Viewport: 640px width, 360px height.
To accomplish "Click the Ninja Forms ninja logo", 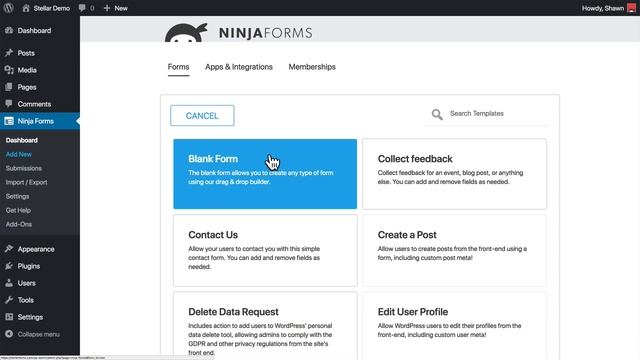I will tap(186, 33).
